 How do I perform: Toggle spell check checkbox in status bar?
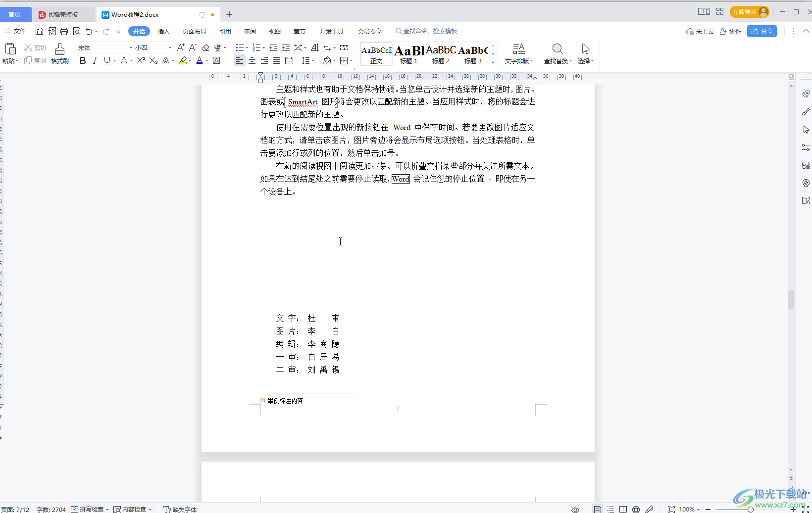click(x=74, y=509)
